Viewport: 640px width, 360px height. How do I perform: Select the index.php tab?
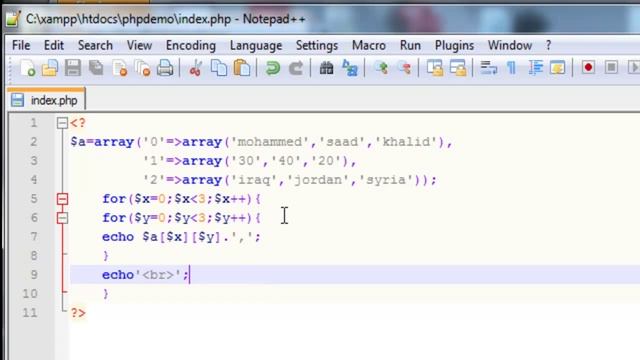(x=46, y=100)
